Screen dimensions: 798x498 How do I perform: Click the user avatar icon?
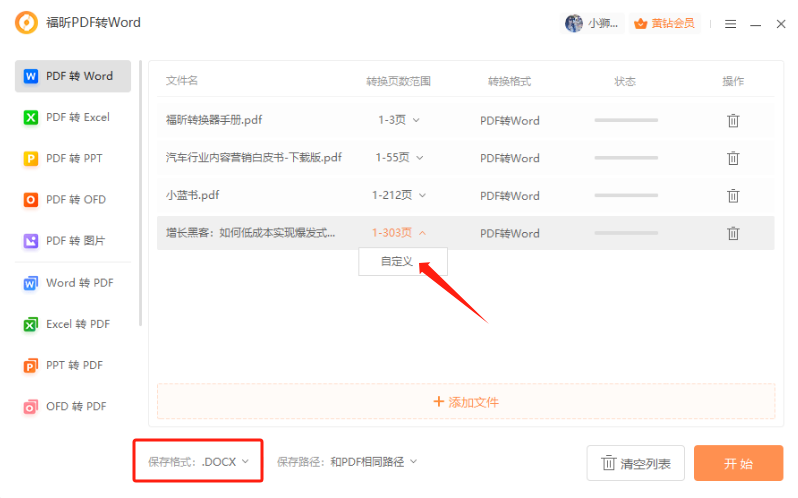(x=573, y=23)
